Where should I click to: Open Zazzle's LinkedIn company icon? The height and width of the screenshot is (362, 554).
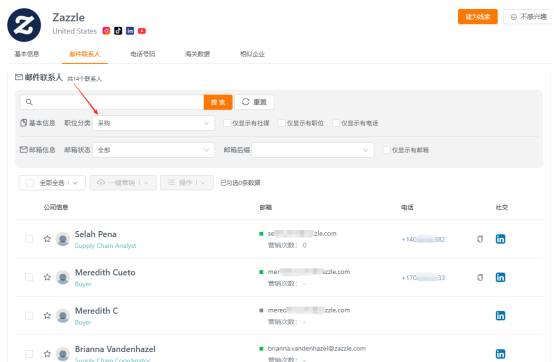pyautogui.click(x=130, y=31)
